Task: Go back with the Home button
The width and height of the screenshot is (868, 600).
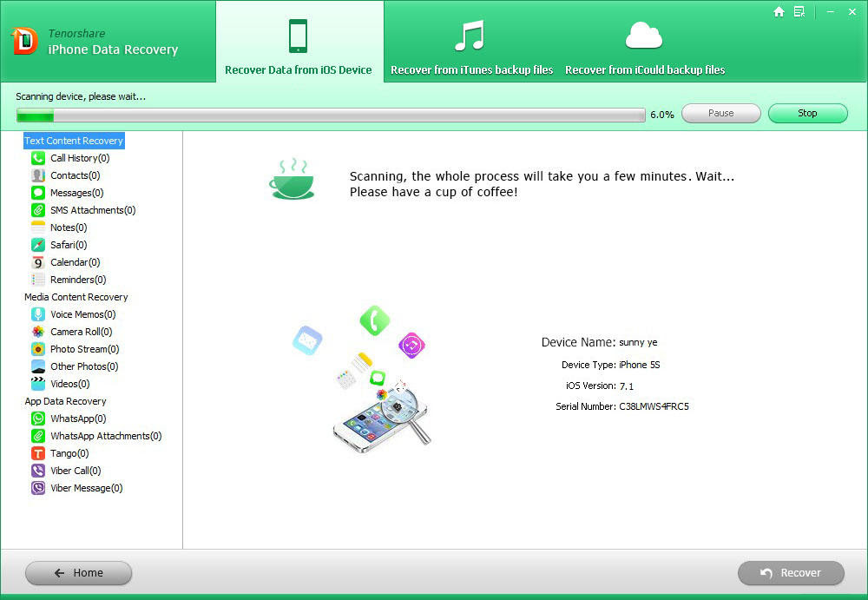Action: coord(79,573)
